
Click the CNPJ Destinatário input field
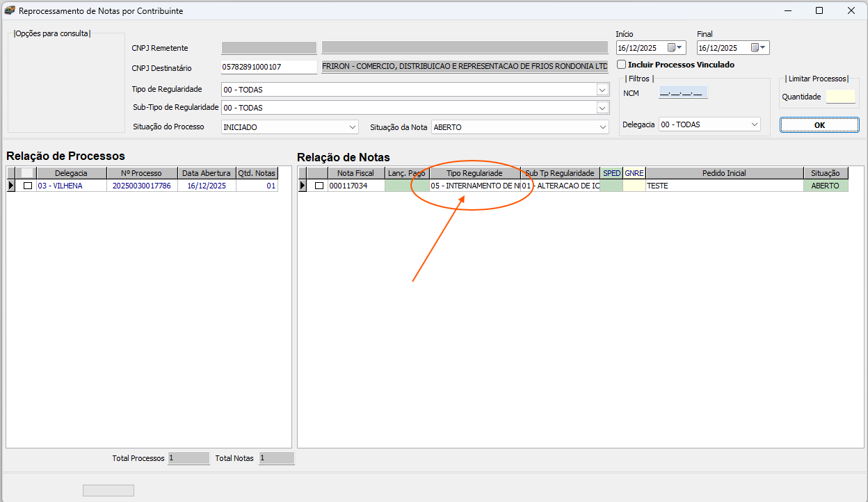(x=268, y=67)
